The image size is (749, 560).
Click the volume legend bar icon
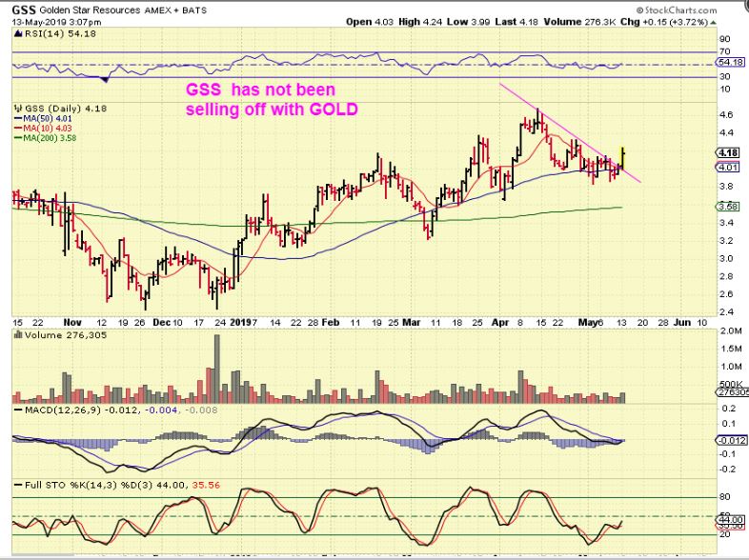click(x=19, y=335)
